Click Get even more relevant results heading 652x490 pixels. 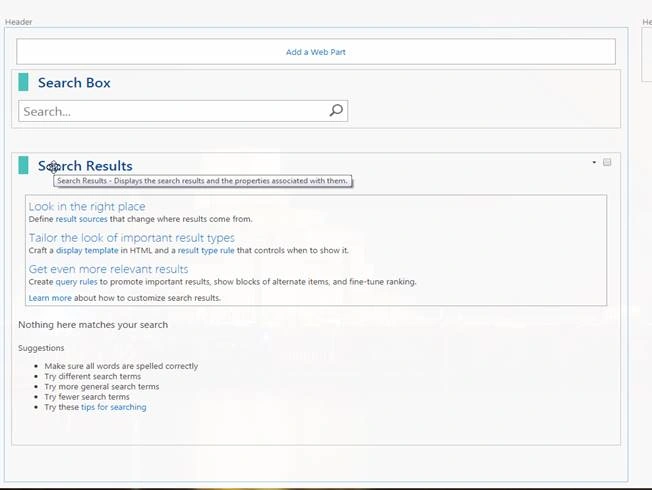(x=109, y=269)
